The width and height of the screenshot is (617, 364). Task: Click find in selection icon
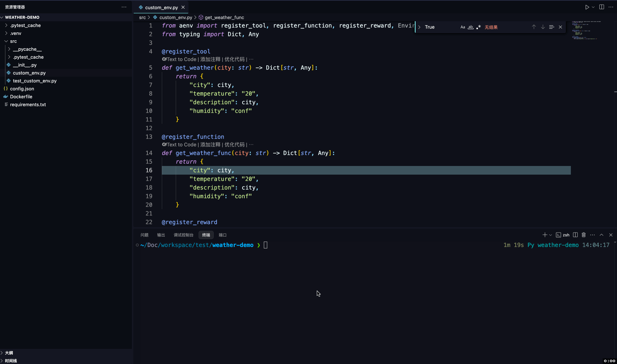tap(551, 27)
